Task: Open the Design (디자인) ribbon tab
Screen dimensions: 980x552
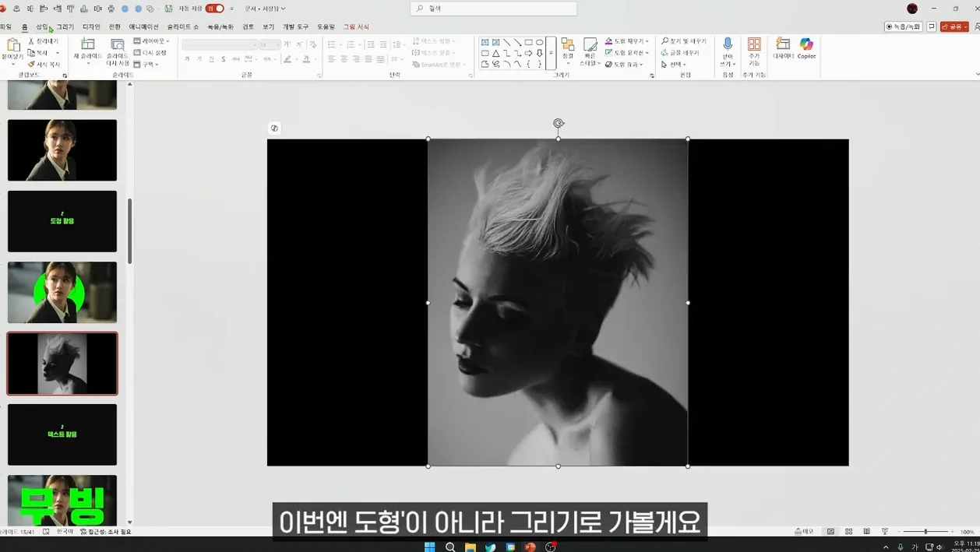Action: 91,26
